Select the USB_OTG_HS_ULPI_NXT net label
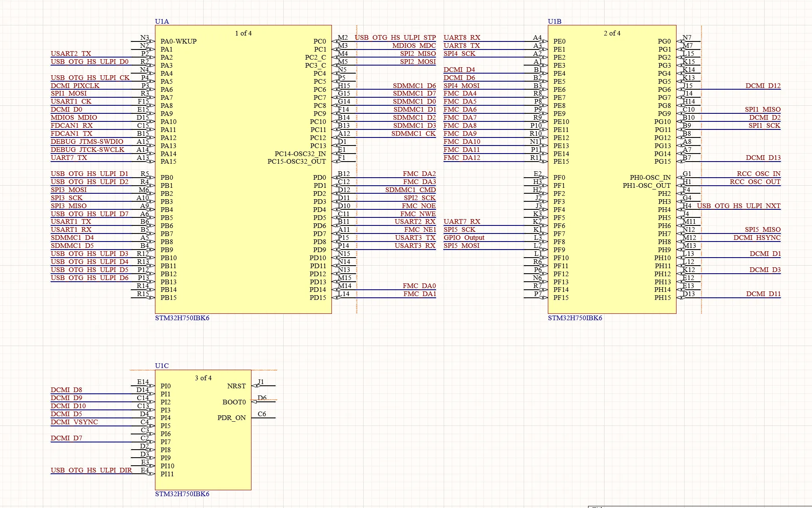Screen dimensions: 812x508 (x=739, y=206)
